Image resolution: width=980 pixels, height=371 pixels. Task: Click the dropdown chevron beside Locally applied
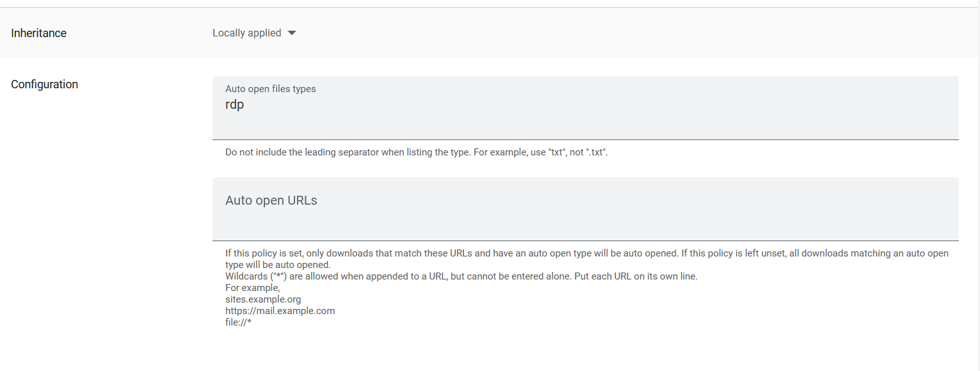coord(292,33)
